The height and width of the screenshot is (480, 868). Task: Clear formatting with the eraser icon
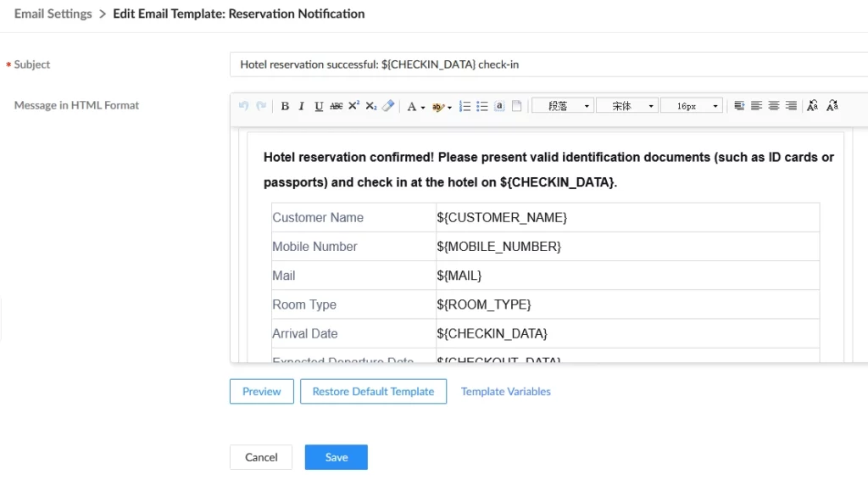point(388,106)
